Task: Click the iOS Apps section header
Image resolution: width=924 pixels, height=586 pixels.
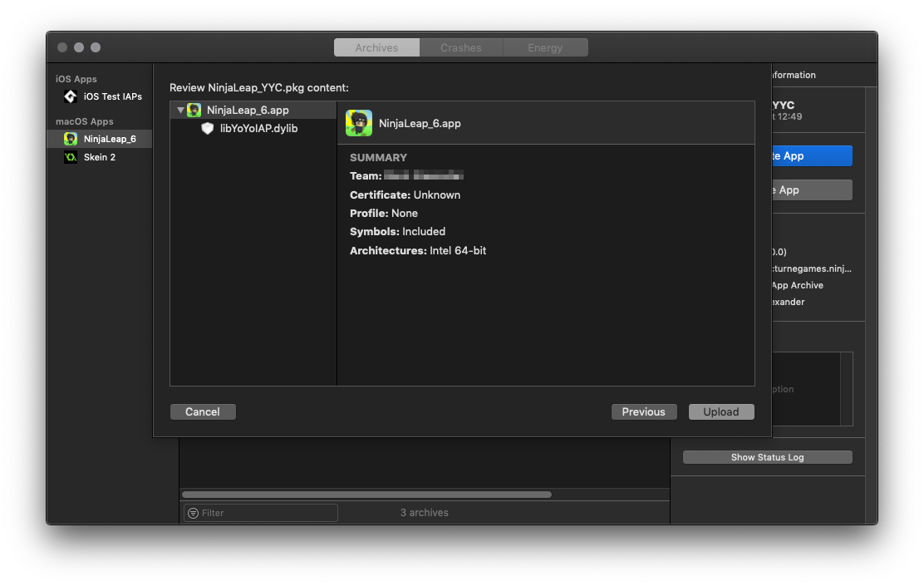Action: [76, 79]
